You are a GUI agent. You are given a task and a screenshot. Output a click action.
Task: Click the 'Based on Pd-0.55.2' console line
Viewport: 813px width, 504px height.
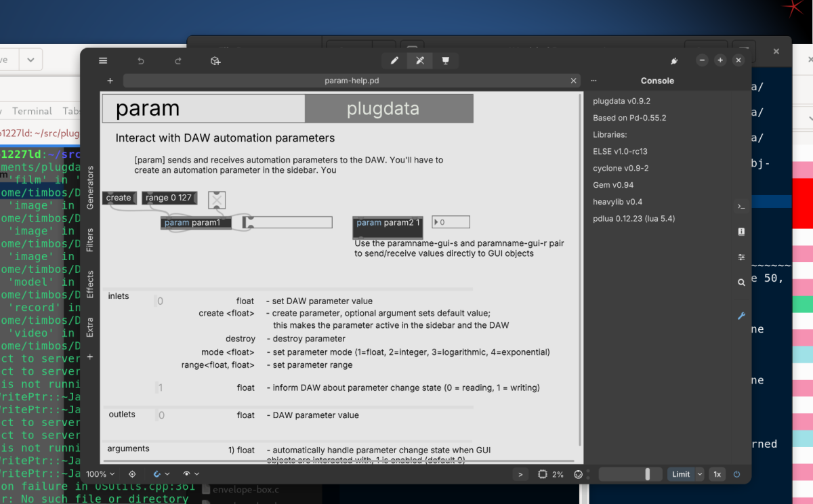pos(629,118)
